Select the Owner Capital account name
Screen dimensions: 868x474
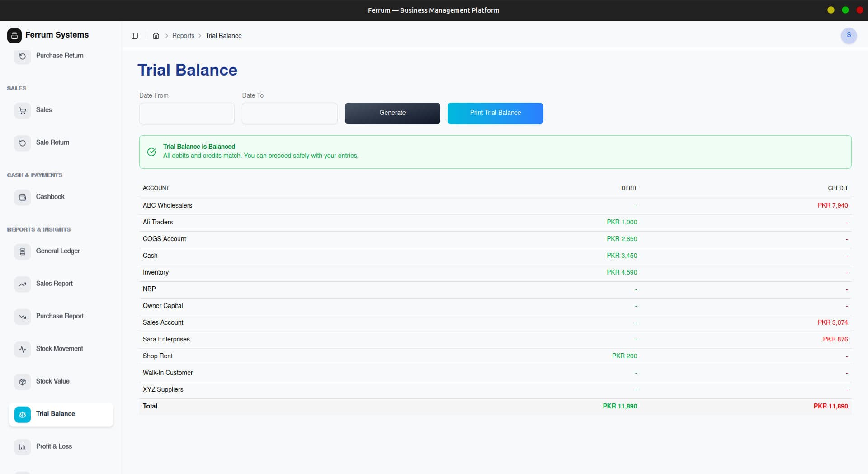(163, 306)
